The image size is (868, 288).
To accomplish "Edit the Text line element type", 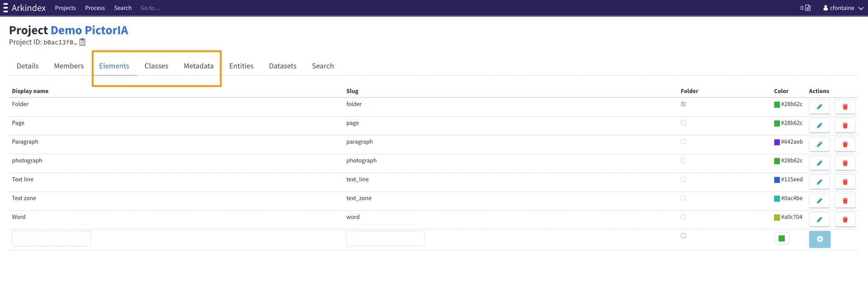I will (x=819, y=182).
